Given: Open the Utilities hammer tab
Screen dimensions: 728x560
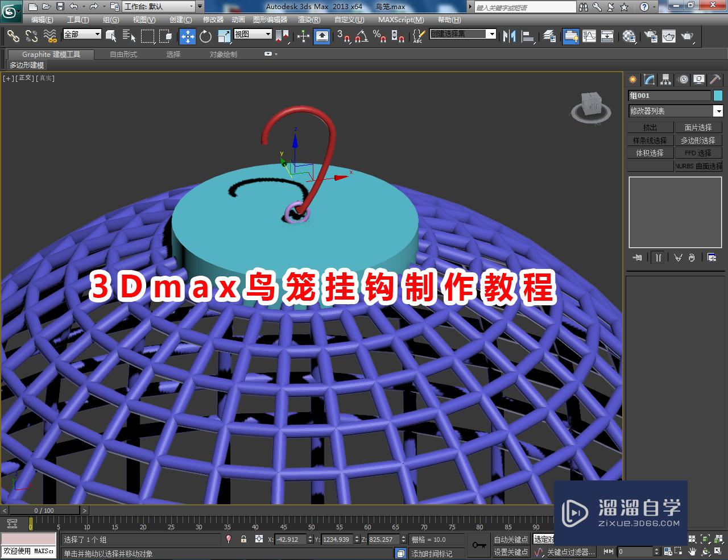Looking at the screenshot, I should click(x=715, y=80).
